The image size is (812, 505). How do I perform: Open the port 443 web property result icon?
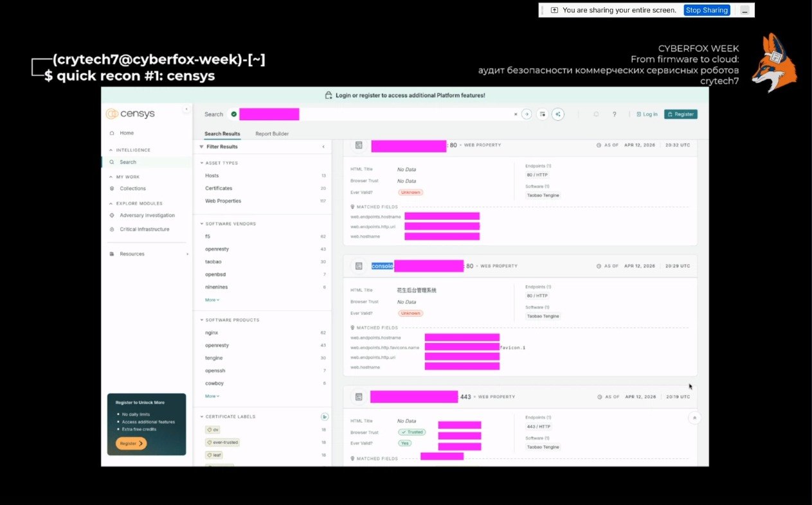(x=359, y=397)
